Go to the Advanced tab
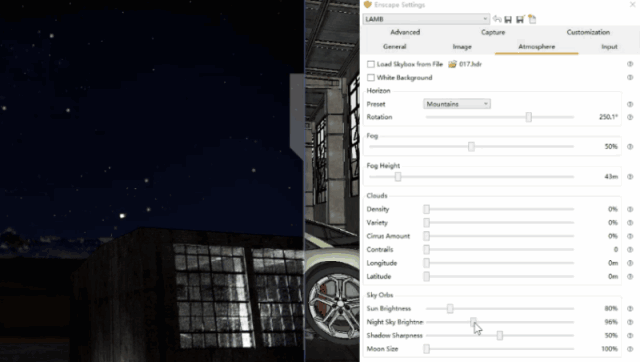Screen dimensions: 640x362 pyautogui.click(x=405, y=32)
